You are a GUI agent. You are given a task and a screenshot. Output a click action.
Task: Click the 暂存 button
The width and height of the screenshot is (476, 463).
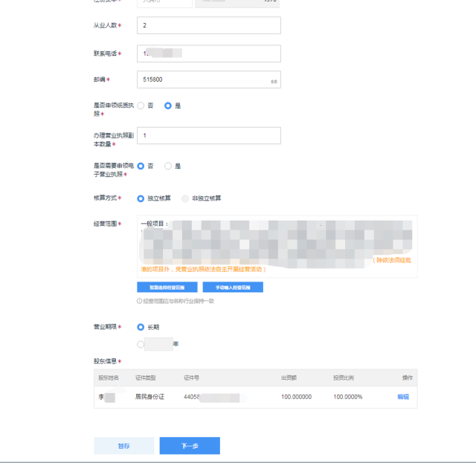coord(124,446)
